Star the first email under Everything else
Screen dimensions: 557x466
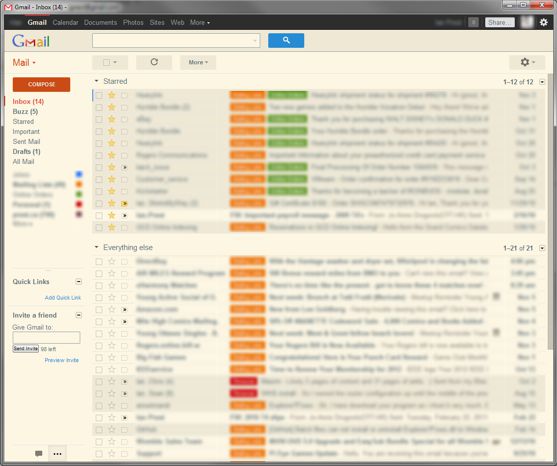[x=112, y=261]
